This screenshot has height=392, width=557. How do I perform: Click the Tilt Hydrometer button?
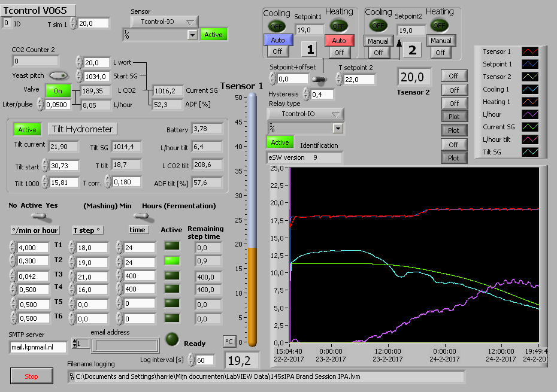point(82,129)
